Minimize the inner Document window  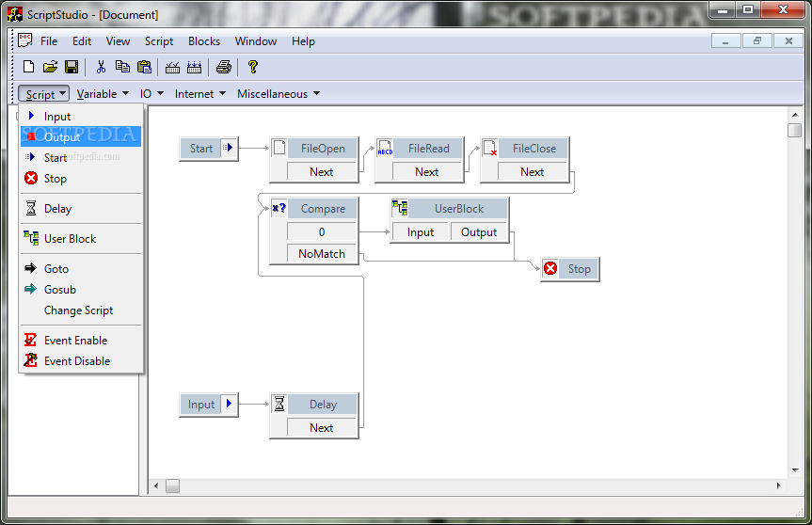click(x=726, y=40)
